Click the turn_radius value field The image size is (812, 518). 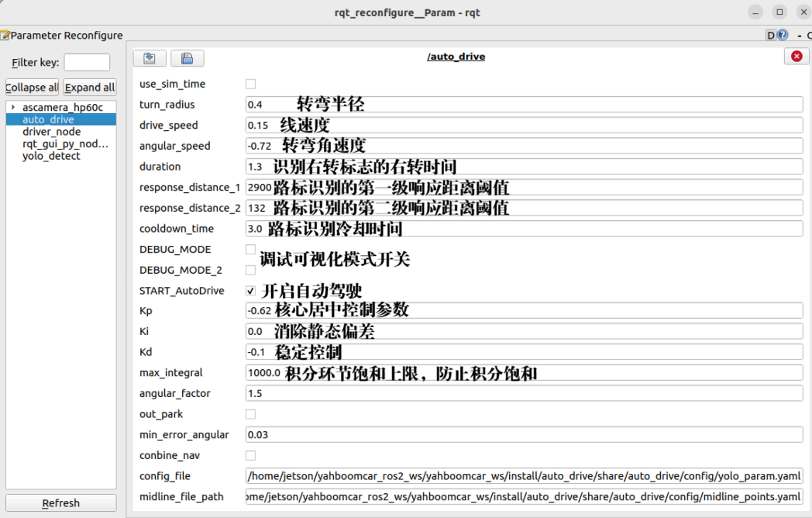click(x=524, y=105)
